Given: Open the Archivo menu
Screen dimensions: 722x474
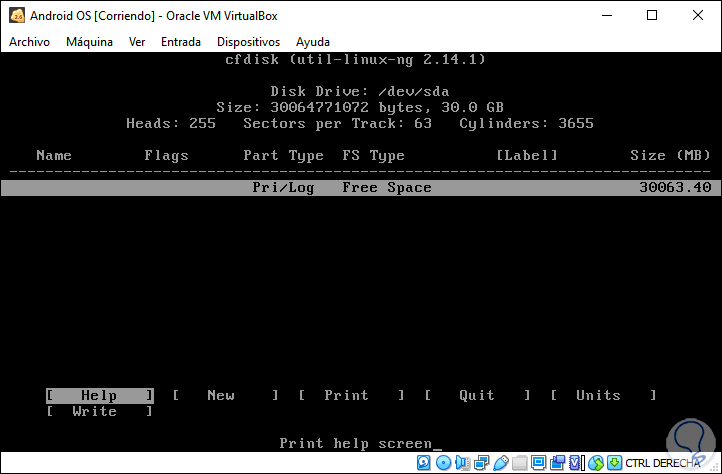Looking at the screenshot, I should tap(29, 42).
